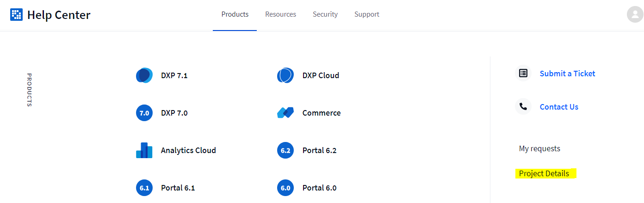
Task: Open the Portal 6.1 text link
Action: (x=178, y=188)
